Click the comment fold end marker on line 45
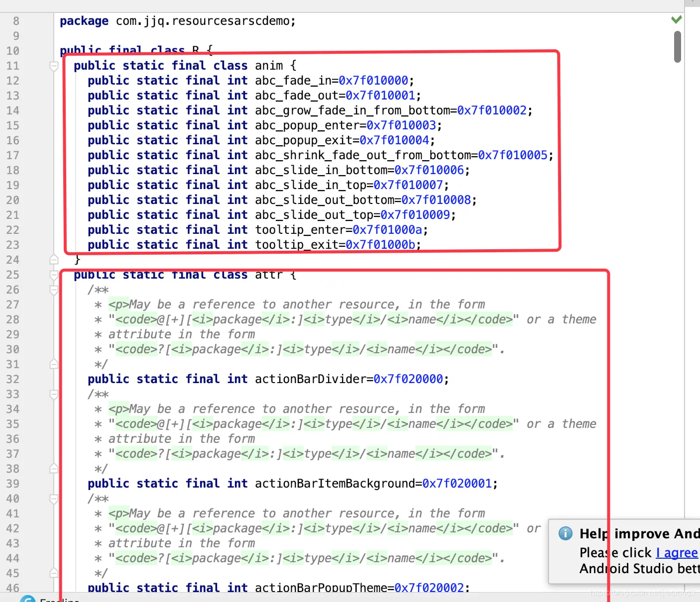This screenshot has width=700, height=602. [x=54, y=573]
